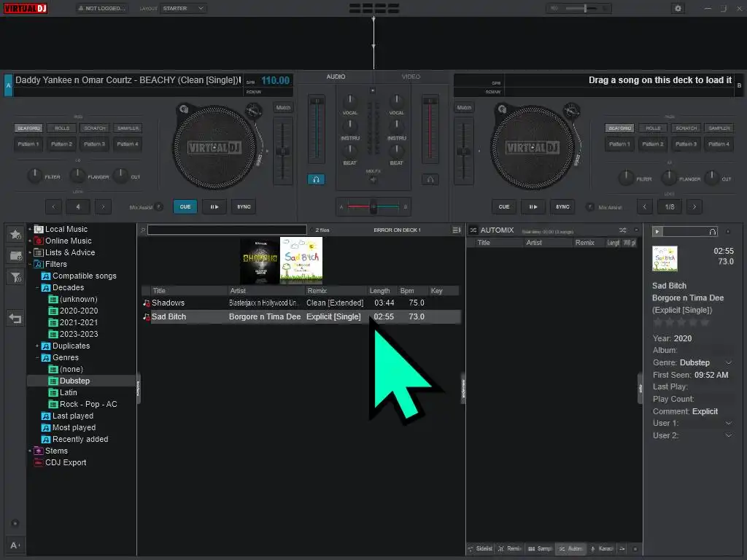Click the CUE button on deck B

pyautogui.click(x=503, y=206)
